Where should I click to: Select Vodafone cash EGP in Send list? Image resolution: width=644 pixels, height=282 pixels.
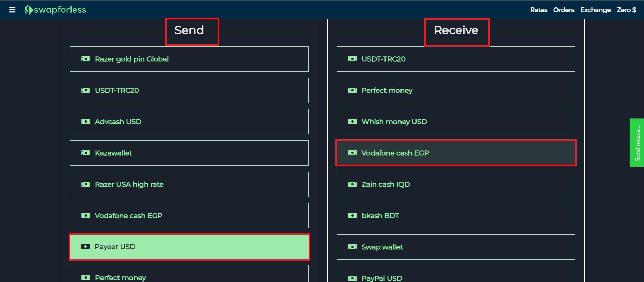pos(189,216)
